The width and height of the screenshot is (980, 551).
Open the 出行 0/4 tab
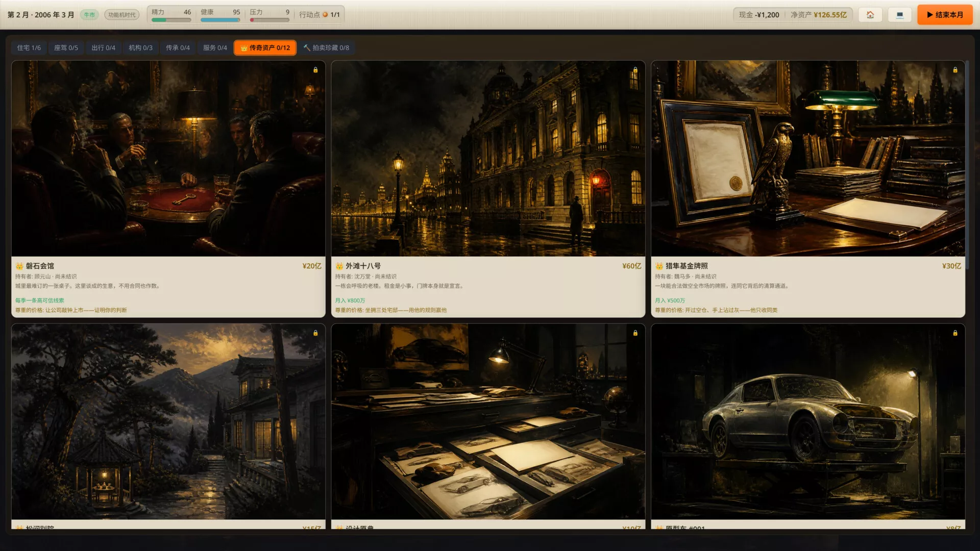point(104,47)
